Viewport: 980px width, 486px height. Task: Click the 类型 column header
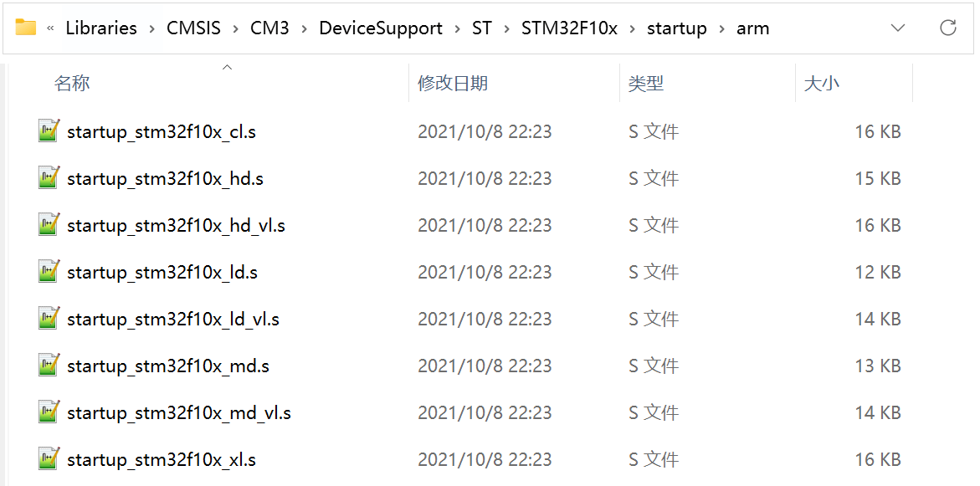click(646, 84)
